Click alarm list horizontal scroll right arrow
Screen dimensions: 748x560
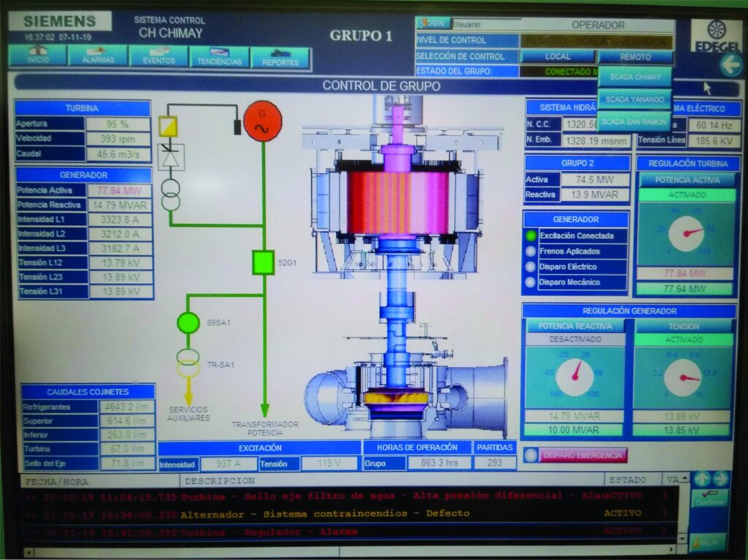(x=673, y=550)
